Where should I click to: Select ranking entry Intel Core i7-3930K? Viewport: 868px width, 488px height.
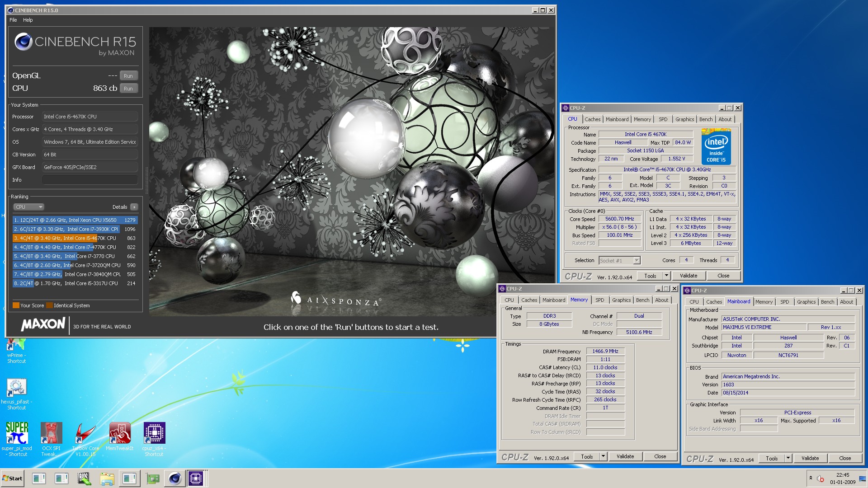[x=75, y=229]
